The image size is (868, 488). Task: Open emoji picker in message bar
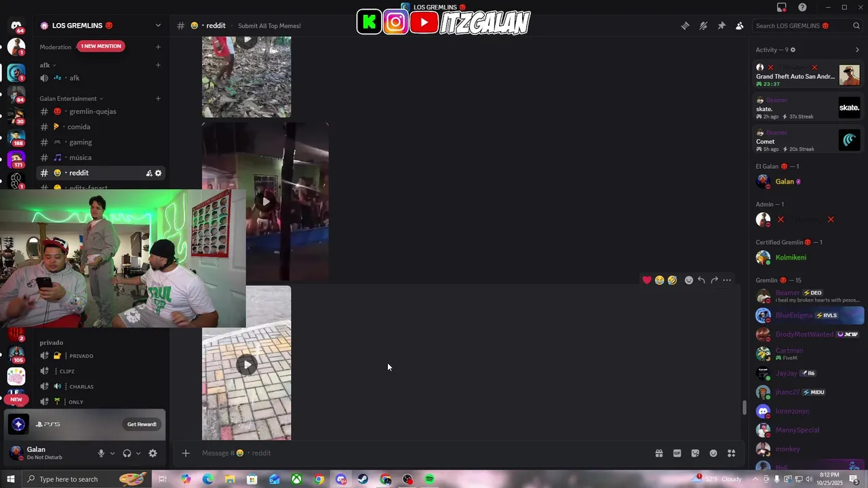[x=713, y=453]
